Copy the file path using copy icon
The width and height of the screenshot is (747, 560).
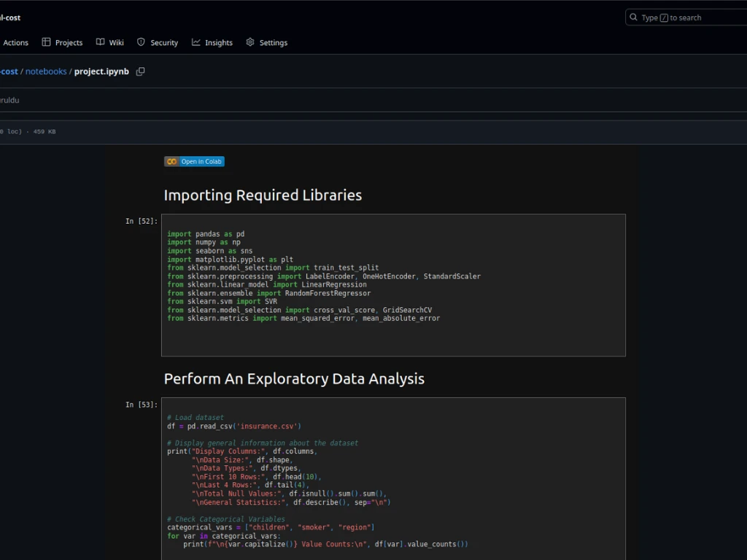point(141,71)
